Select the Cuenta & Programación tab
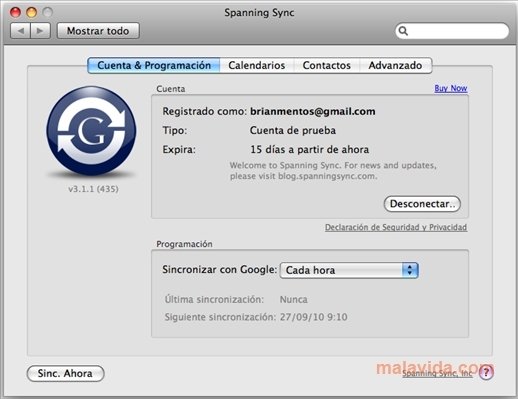 [x=154, y=65]
